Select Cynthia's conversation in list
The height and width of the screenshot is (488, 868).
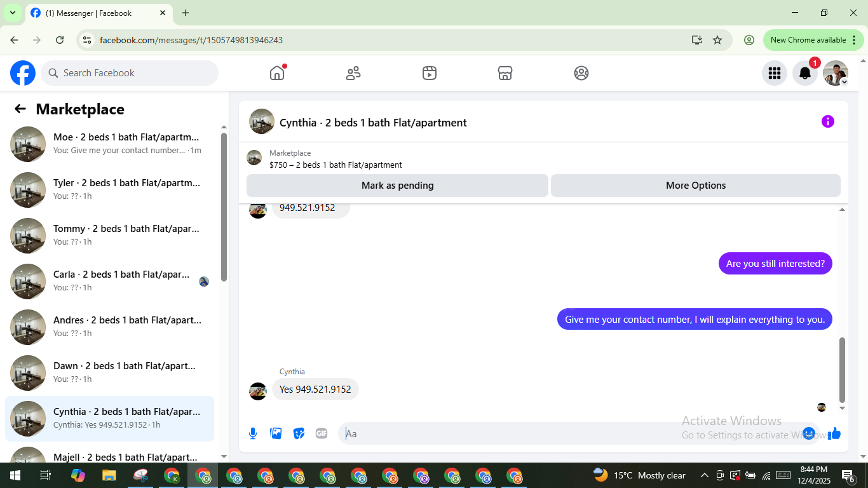(x=109, y=419)
